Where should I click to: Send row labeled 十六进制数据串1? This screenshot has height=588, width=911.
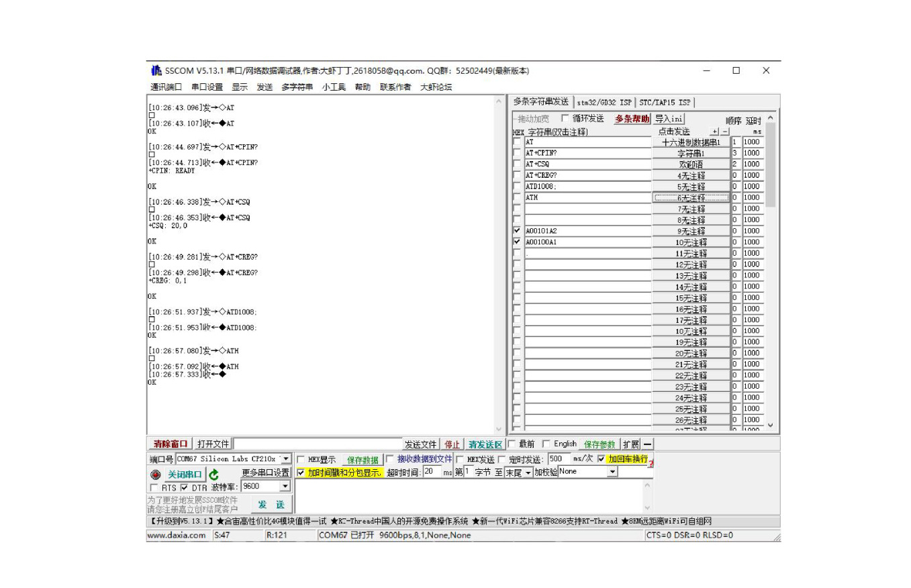tap(691, 142)
